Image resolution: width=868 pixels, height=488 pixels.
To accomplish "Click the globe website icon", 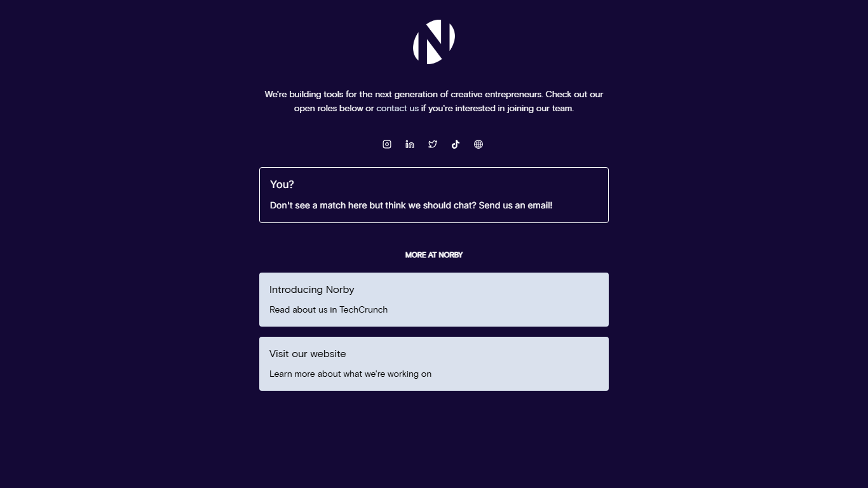I will tap(478, 144).
